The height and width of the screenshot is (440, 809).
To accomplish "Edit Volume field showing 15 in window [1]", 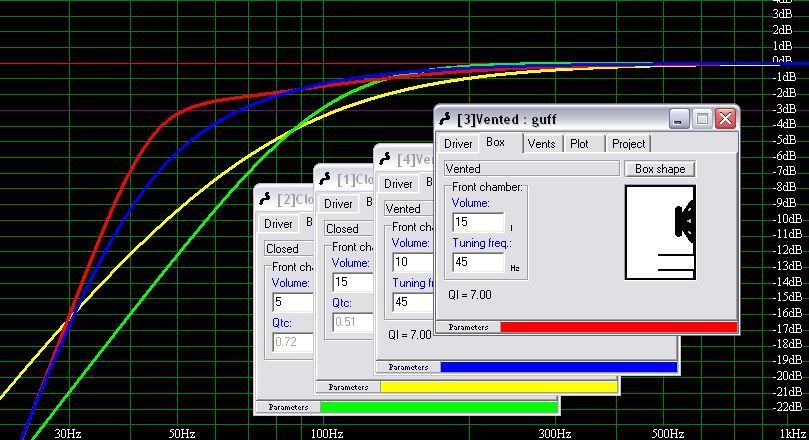I will 353,282.
